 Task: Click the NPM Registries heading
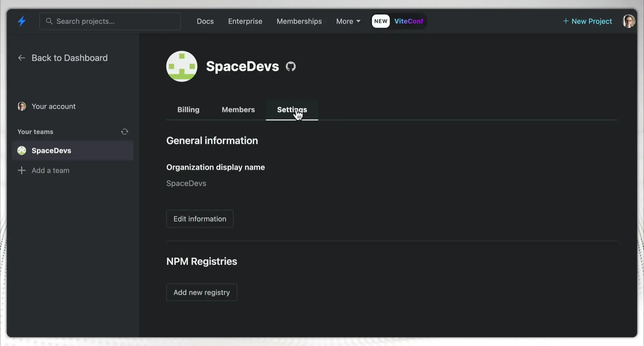(x=202, y=261)
